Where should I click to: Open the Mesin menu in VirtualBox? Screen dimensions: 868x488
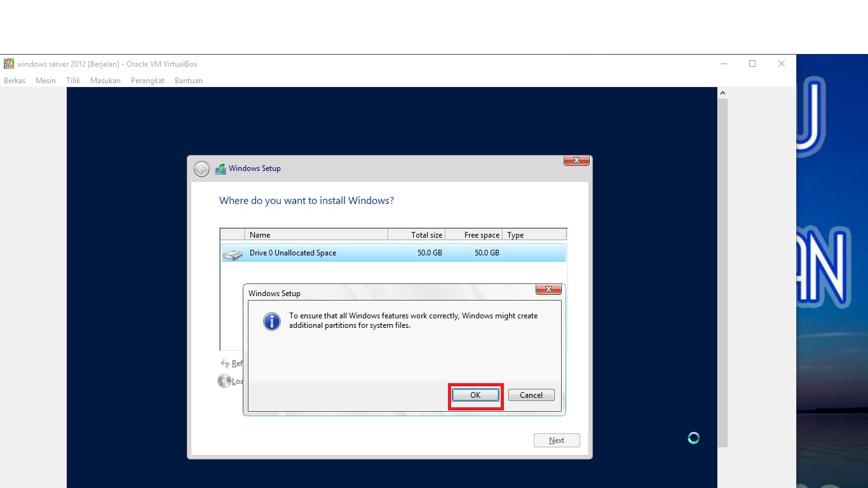(x=46, y=81)
